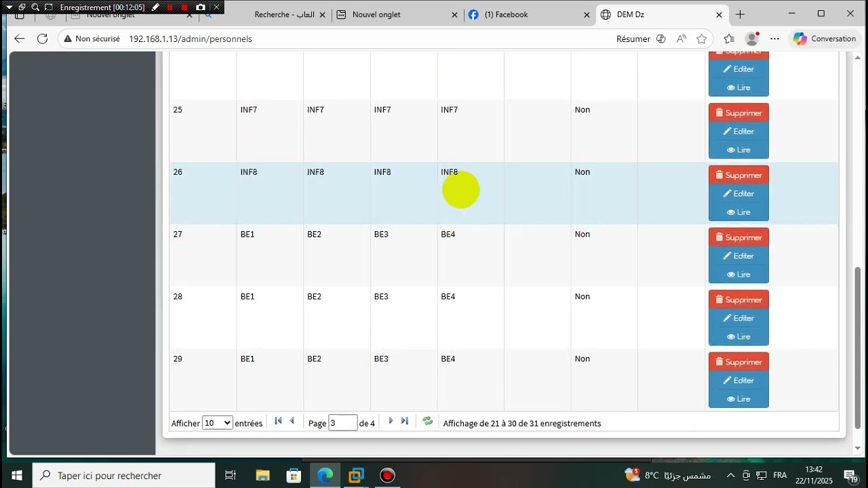Click the recorder pencil annotation icon

pyautogui.click(x=156, y=7)
